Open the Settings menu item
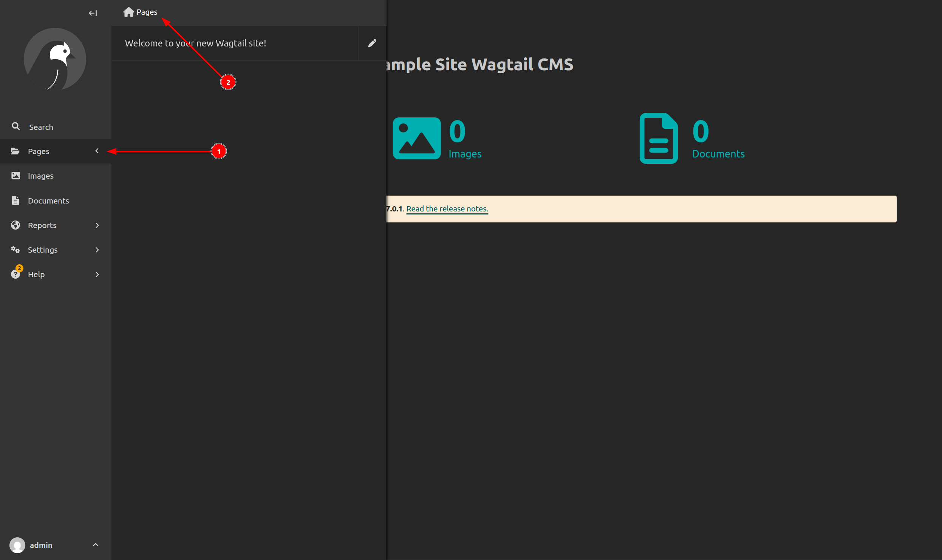Screen dimensions: 942x560 point(56,250)
